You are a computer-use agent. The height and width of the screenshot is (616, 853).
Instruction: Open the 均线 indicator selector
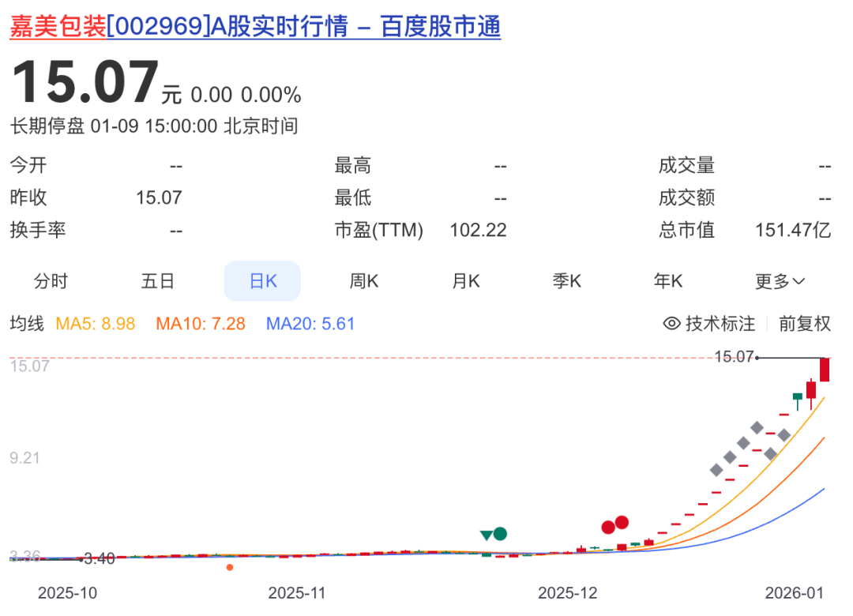[x=27, y=324]
